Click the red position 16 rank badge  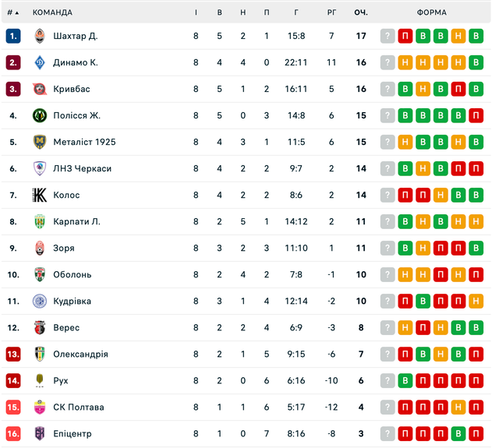(x=13, y=433)
